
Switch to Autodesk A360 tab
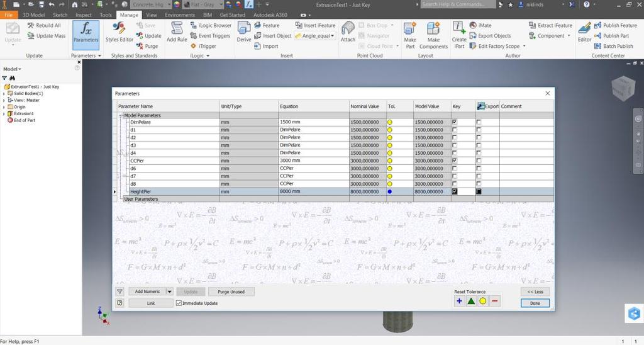click(x=270, y=15)
